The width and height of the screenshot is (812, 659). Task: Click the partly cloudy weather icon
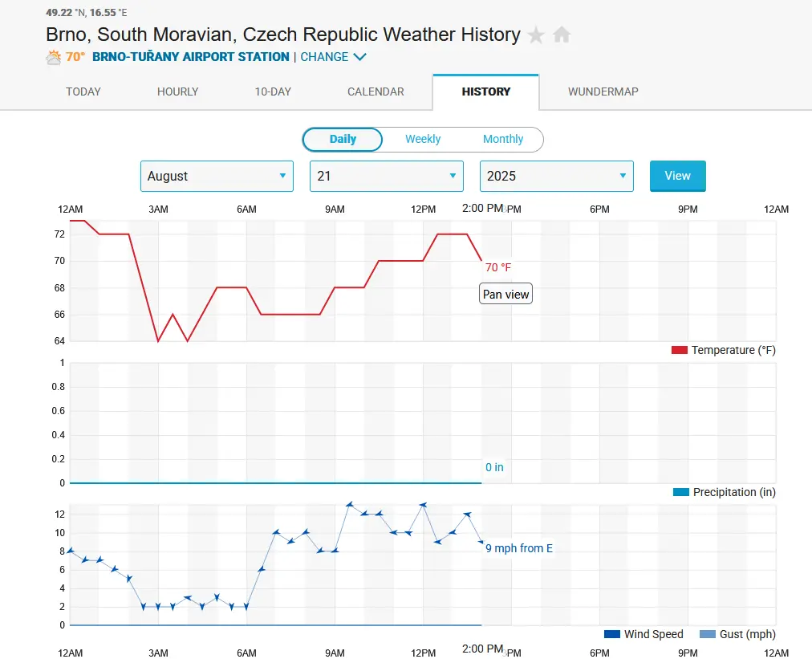pyautogui.click(x=54, y=57)
